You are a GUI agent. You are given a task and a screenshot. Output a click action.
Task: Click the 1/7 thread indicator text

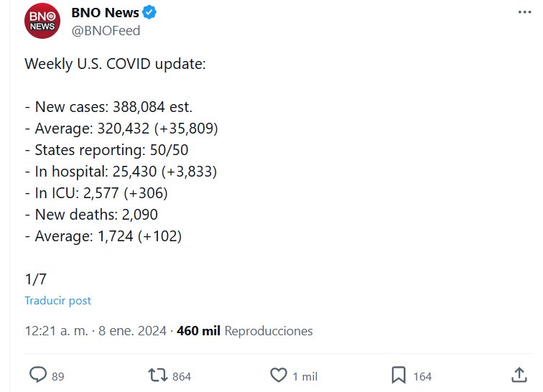pyautogui.click(x=35, y=279)
